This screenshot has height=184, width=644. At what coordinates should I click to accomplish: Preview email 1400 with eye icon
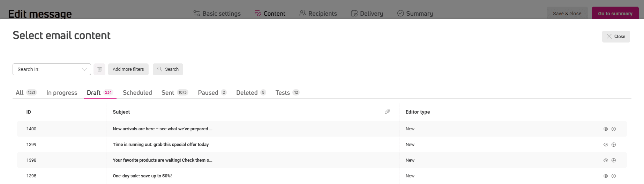click(x=606, y=129)
